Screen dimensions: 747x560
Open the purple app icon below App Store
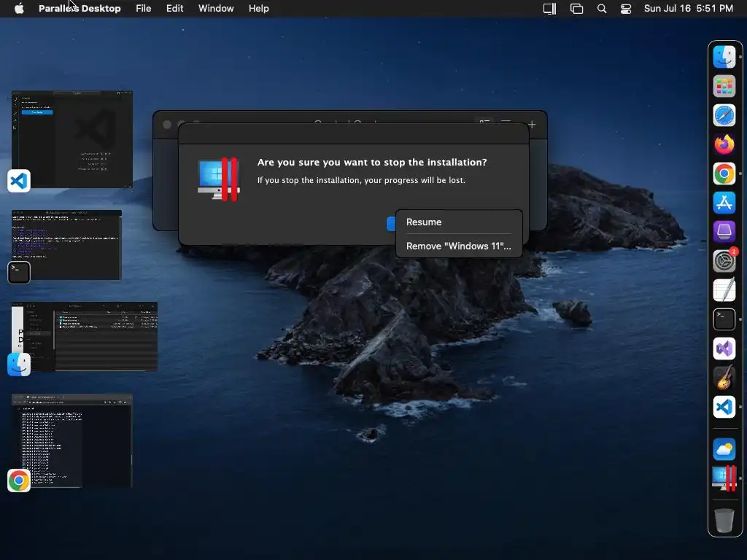pyautogui.click(x=724, y=232)
